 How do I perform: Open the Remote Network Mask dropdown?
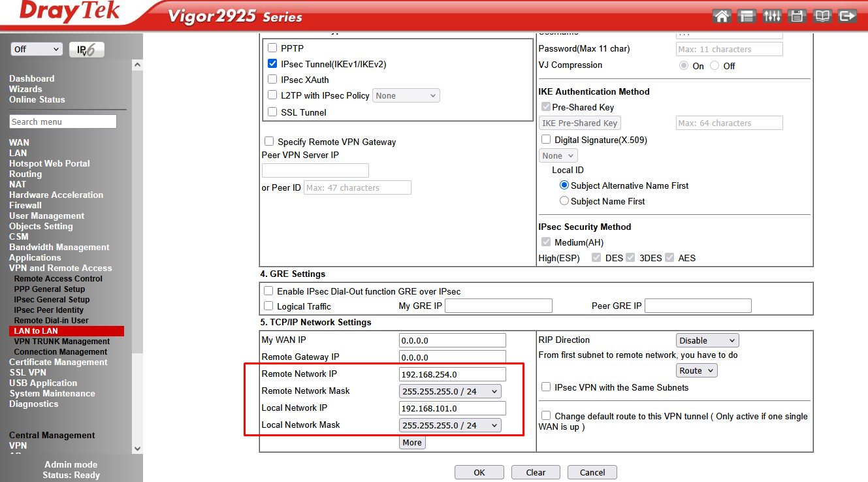coord(450,391)
